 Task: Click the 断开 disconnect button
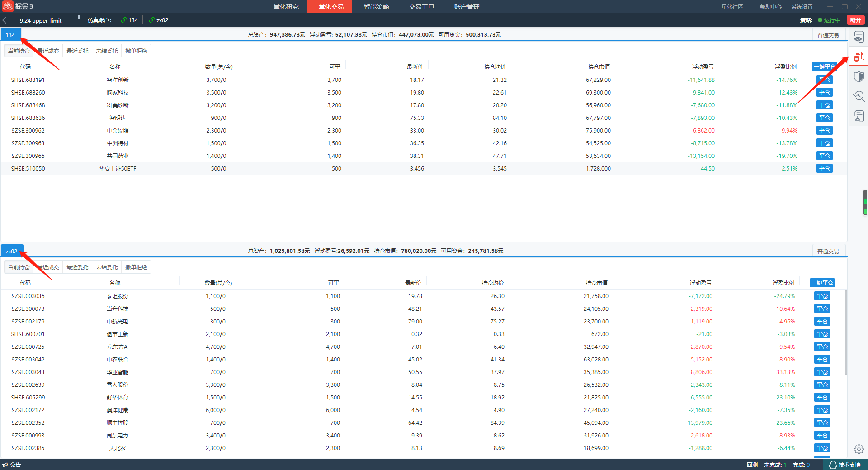tap(855, 20)
